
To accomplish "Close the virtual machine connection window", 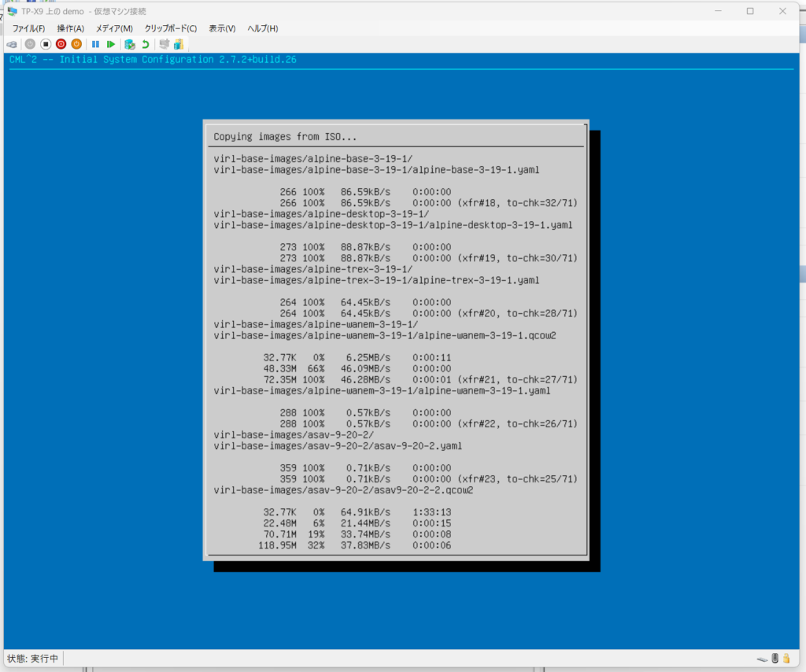I will click(x=782, y=11).
